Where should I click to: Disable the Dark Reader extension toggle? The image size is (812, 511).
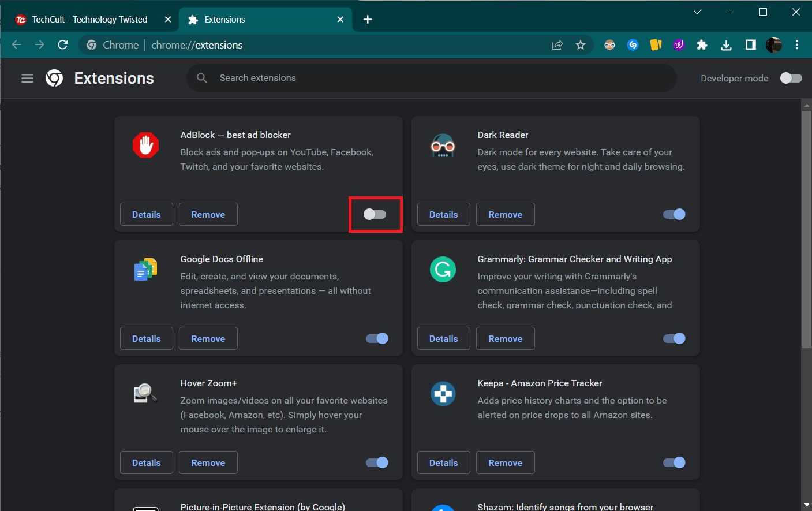673,214
